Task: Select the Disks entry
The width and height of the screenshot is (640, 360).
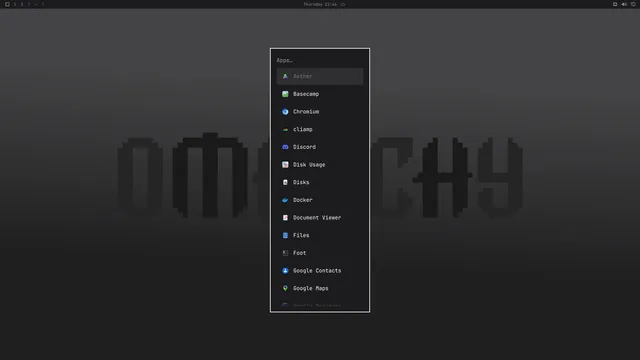Action: point(320,182)
